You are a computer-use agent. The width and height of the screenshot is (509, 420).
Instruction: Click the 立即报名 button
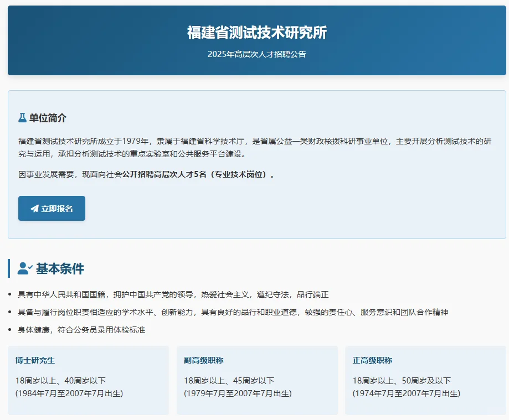click(x=52, y=208)
